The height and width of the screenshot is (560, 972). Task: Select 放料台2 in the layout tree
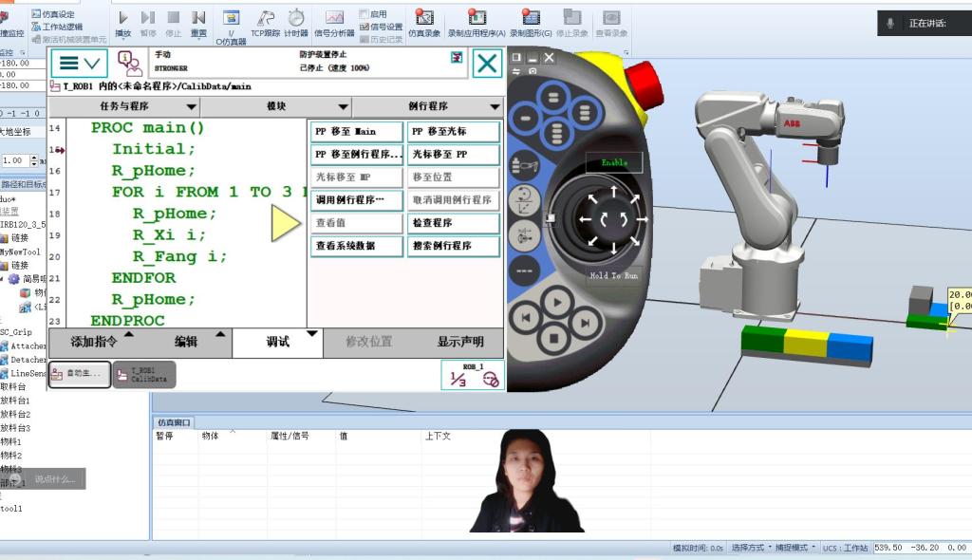[15, 414]
